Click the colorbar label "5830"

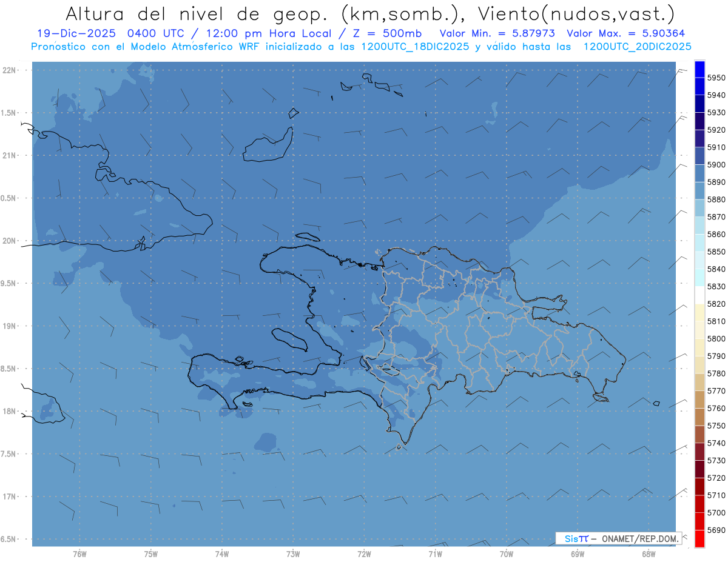pyautogui.click(x=716, y=287)
